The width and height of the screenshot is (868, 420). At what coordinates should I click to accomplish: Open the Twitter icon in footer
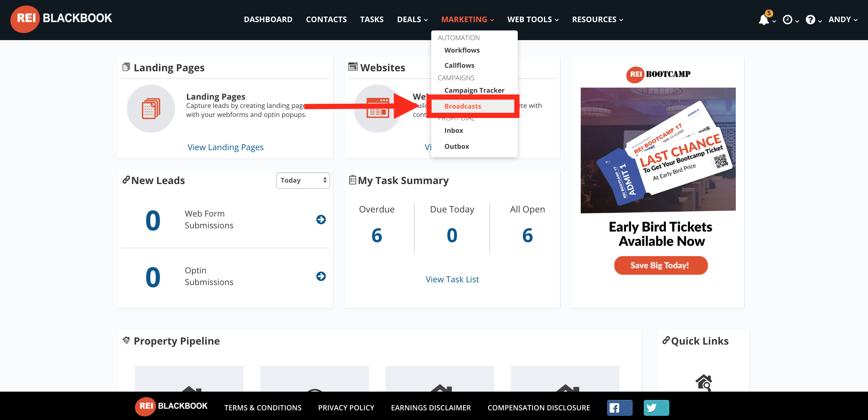(x=656, y=408)
